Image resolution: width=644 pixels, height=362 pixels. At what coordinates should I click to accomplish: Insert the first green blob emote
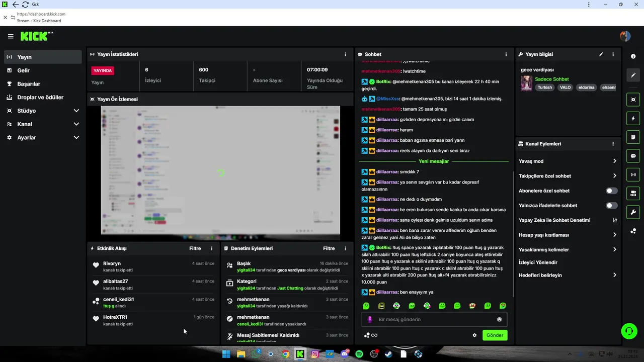click(366, 306)
